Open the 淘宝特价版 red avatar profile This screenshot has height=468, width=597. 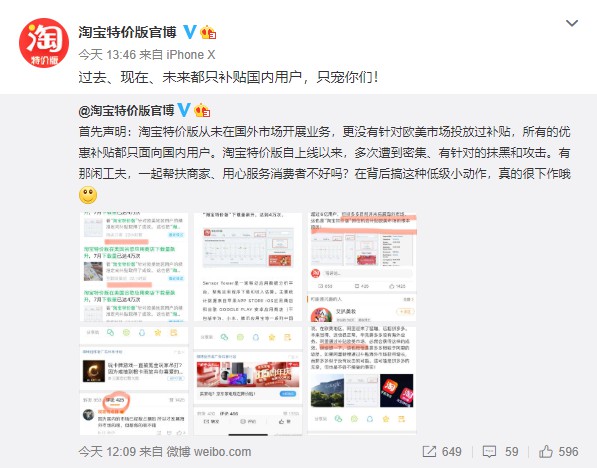pyautogui.click(x=44, y=43)
